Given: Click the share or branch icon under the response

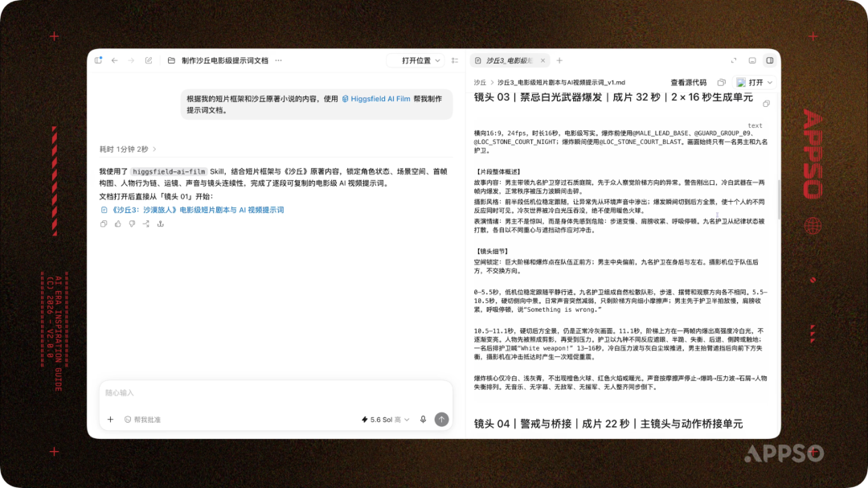Looking at the screenshot, I should (x=146, y=223).
